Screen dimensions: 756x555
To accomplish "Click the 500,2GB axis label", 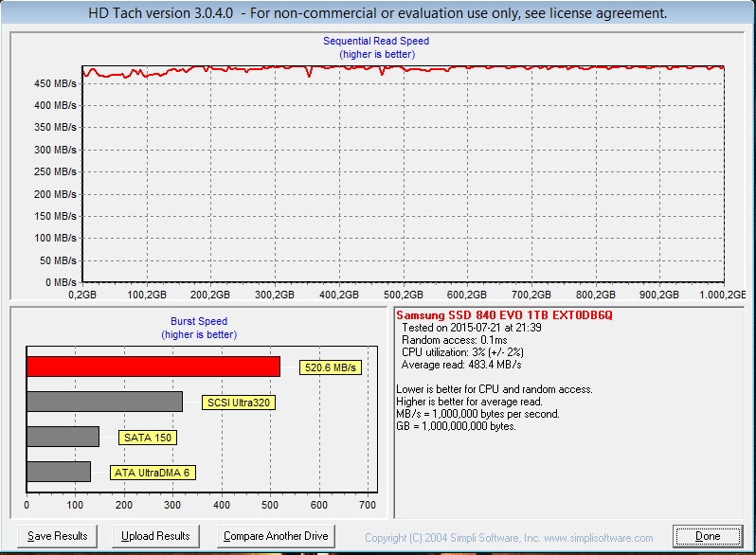I will click(403, 295).
